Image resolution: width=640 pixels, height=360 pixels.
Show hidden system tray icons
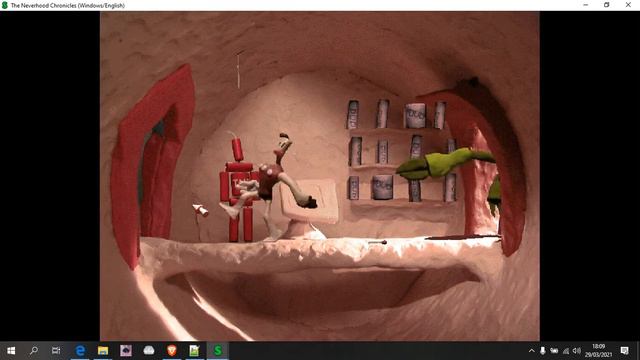(531, 351)
